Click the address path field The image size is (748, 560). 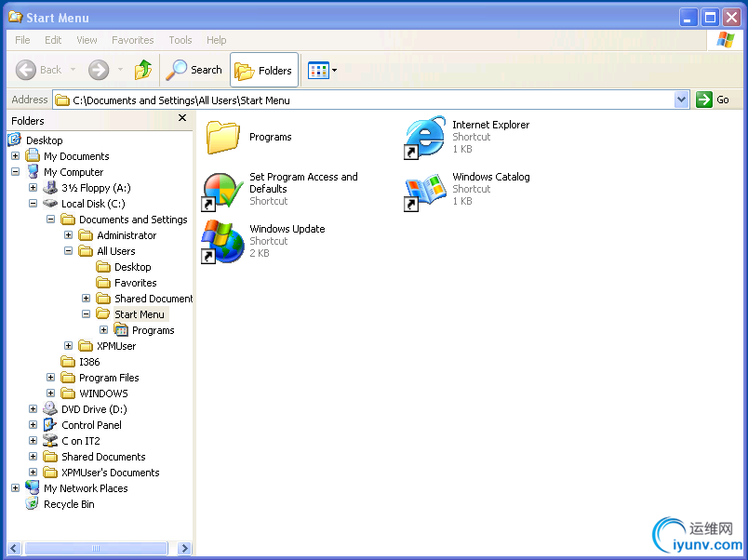364,100
